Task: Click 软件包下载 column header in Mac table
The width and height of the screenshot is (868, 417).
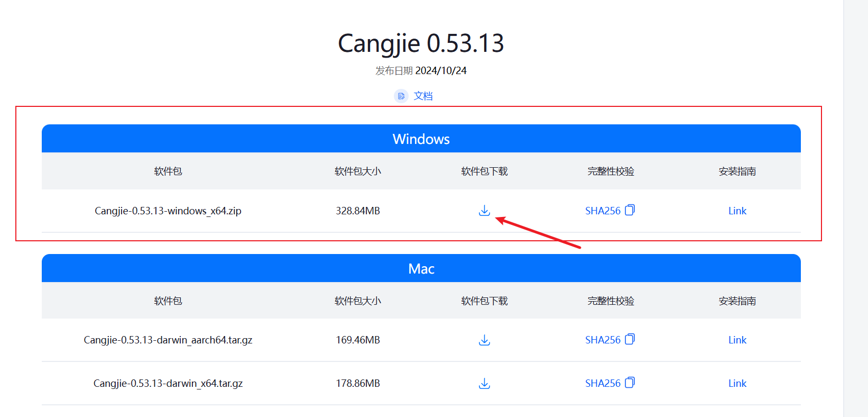Action: tap(484, 301)
